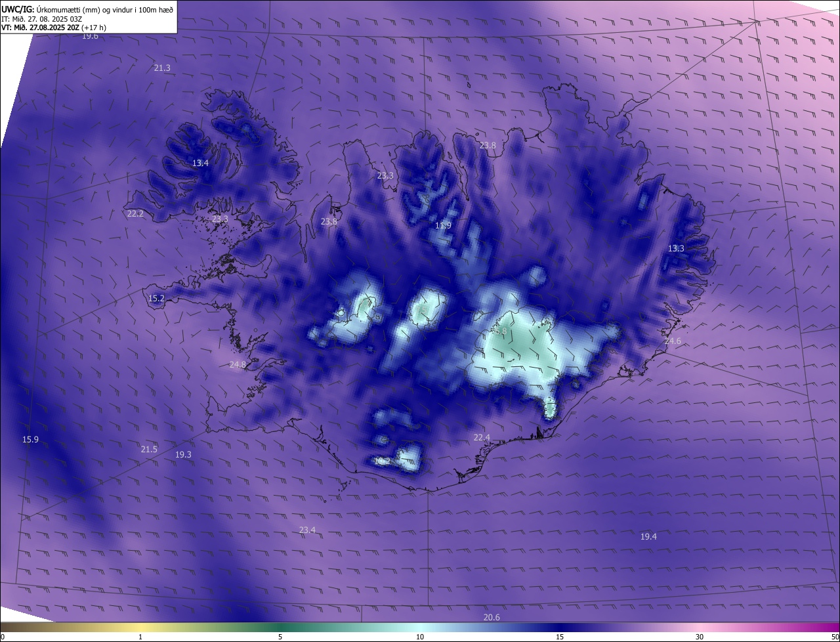Click the color bar tick label 10

point(420,637)
